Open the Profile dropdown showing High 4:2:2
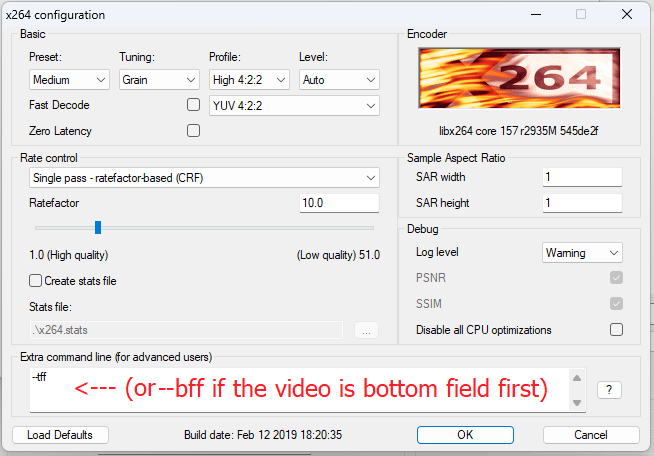The width and height of the screenshot is (654, 456). (x=249, y=80)
